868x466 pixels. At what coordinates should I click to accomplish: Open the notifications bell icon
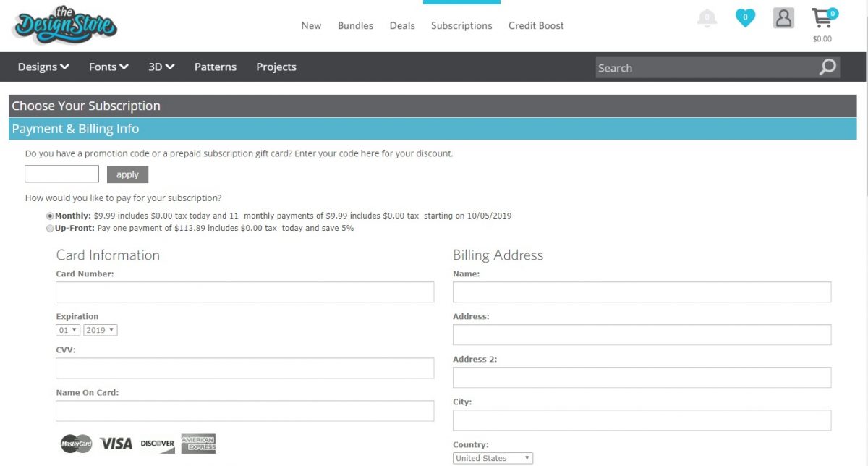point(707,18)
